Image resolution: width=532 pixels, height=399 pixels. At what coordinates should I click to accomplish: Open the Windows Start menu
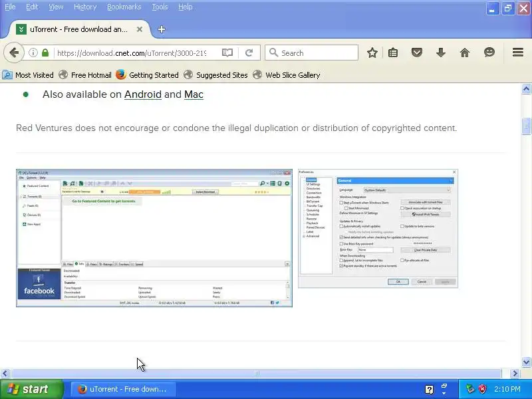point(31,389)
